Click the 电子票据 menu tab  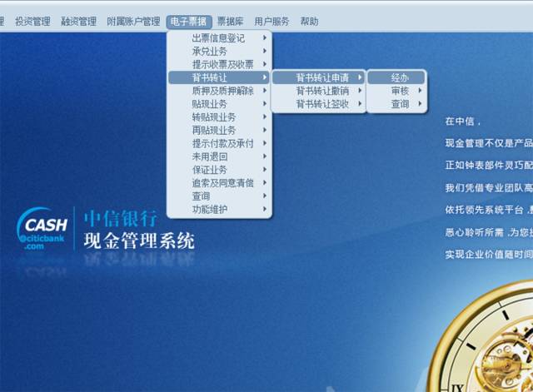pyautogui.click(x=189, y=22)
